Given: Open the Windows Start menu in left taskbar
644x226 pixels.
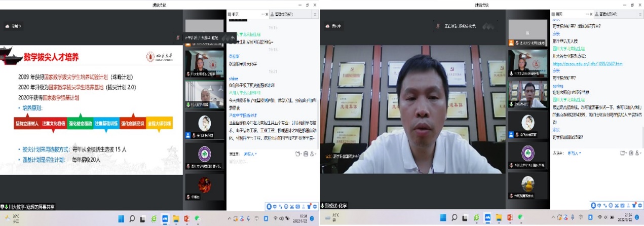Looking at the screenshot, I should pyautogui.click(x=121, y=219).
